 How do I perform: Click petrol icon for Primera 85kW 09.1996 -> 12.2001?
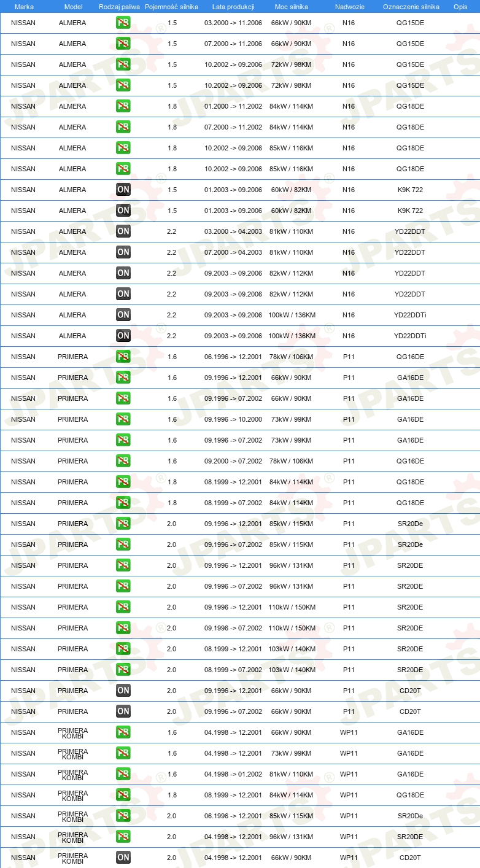tap(123, 524)
